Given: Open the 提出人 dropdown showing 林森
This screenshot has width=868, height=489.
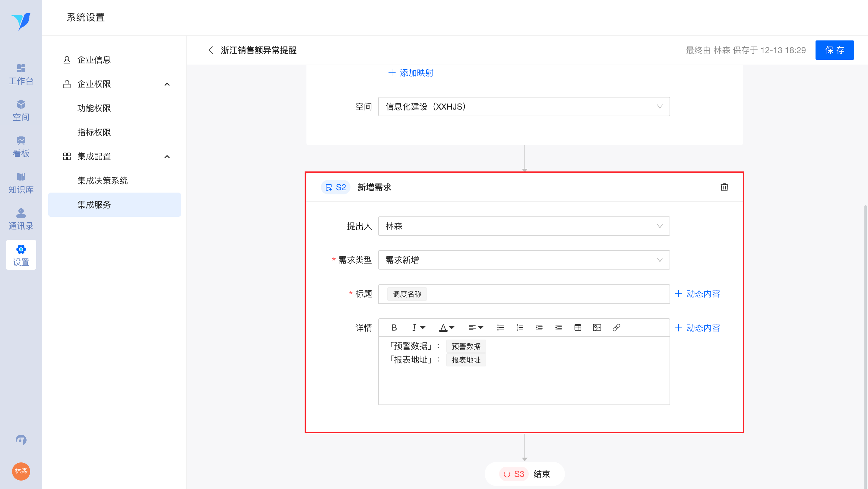Looking at the screenshot, I should point(524,226).
